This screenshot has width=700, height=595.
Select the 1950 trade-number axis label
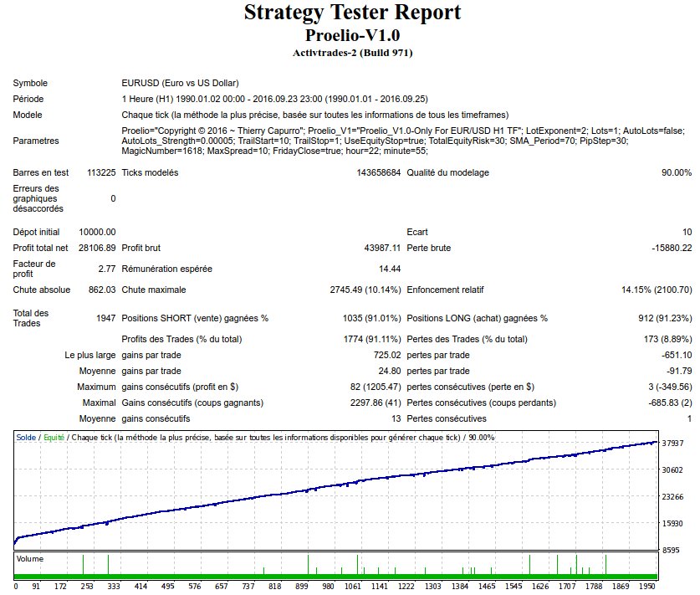pos(646,586)
